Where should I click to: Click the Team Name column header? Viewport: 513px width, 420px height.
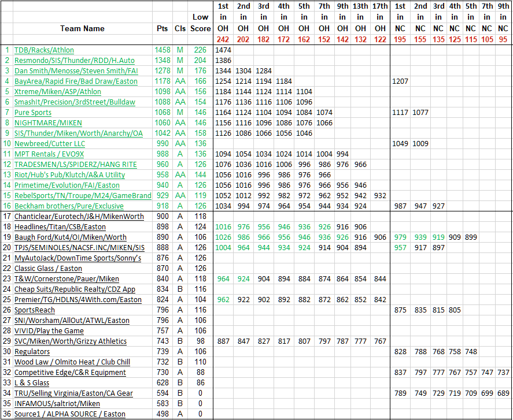(83, 28)
